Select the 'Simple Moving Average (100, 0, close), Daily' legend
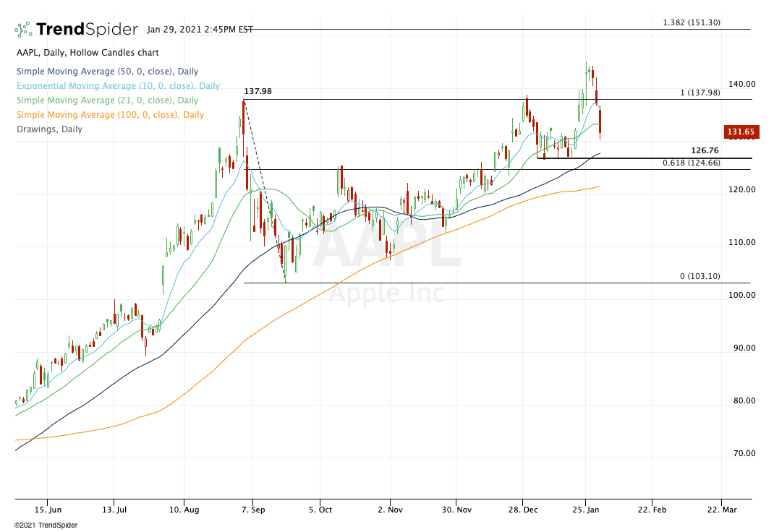 [x=110, y=115]
